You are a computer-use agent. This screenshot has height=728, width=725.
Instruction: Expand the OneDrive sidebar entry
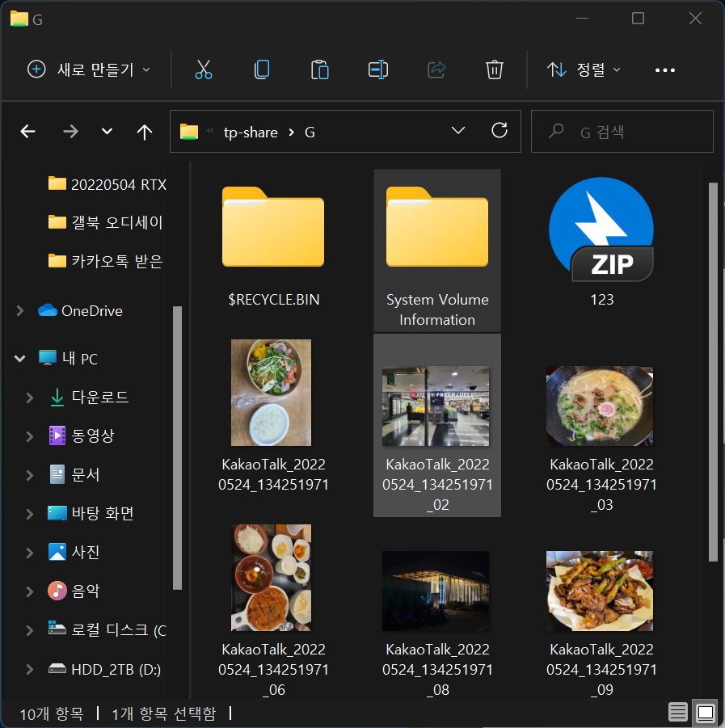point(19,310)
